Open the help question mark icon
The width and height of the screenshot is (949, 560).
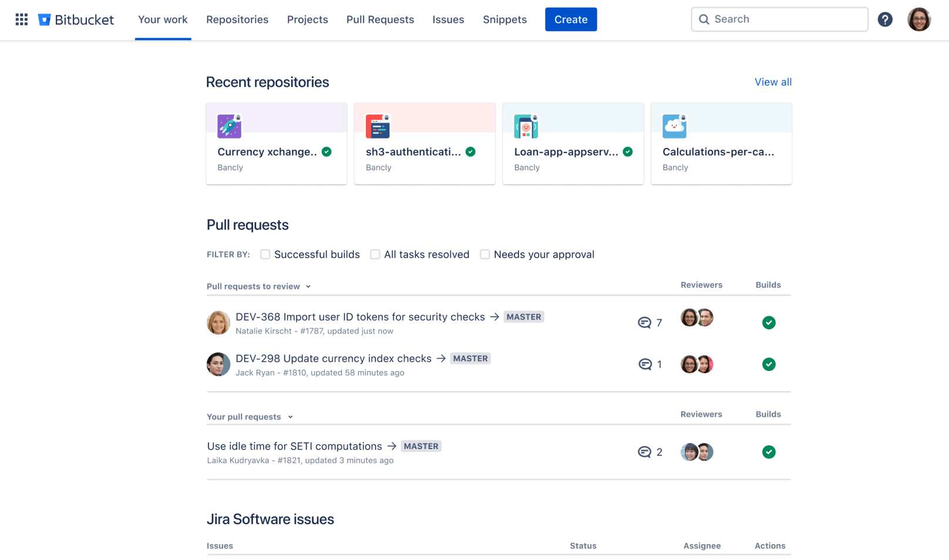click(x=886, y=19)
